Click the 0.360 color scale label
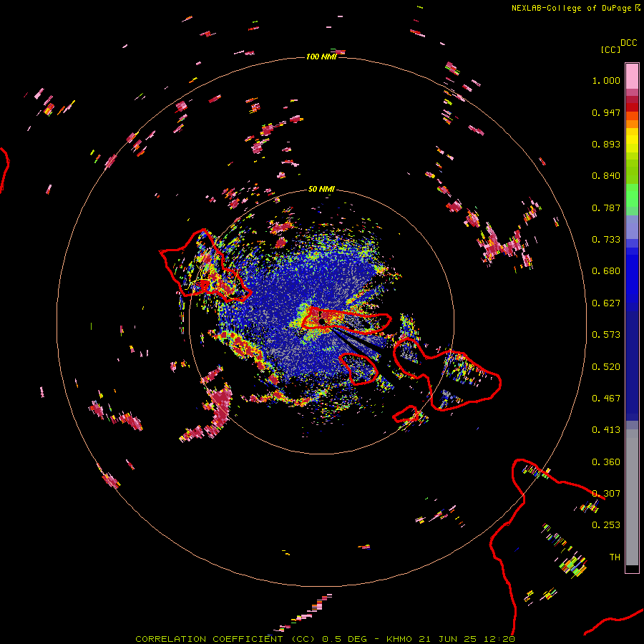Screen dimensions: 644x644 [606, 462]
